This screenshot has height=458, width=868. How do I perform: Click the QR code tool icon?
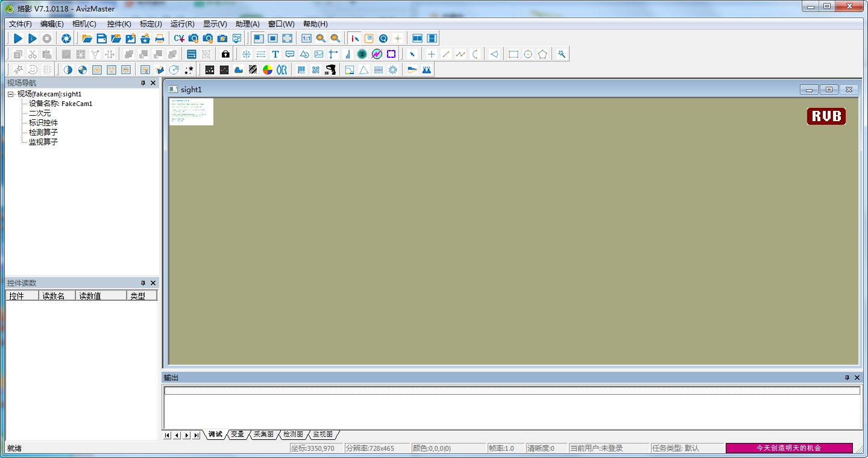point(316,70)
